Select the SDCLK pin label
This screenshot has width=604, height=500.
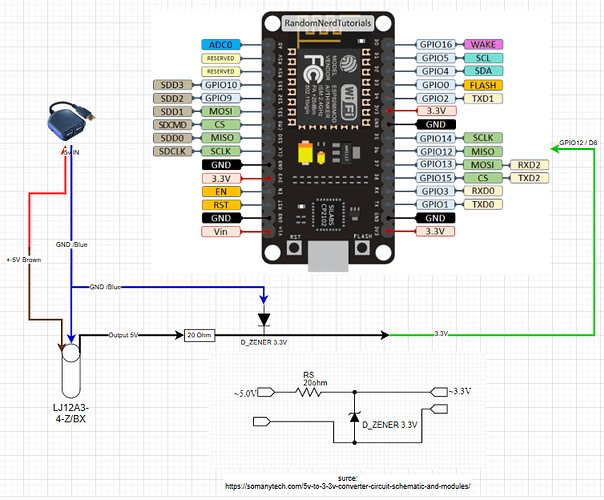pyautogui.click(x=172, y=151)
